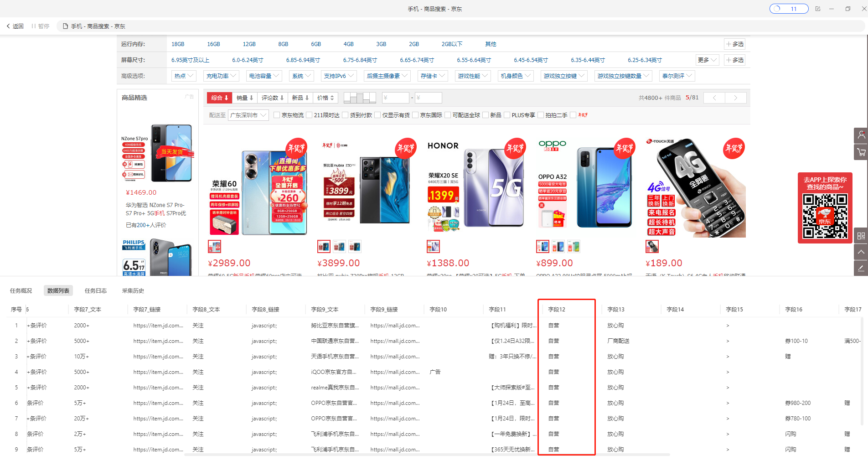This screenshot has width=868, height=461.
Task: Filter by 6.0-6.24英寸 screen size
Action: (248, 60)
